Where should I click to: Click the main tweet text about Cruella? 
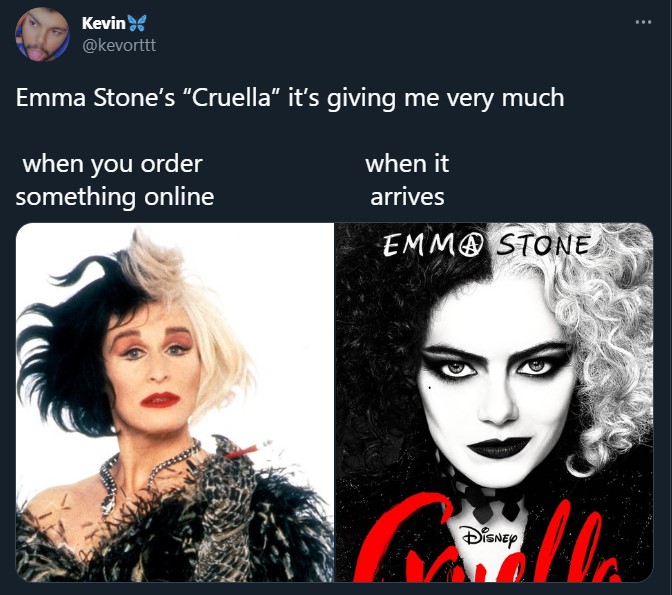click(x=290, y=98)
